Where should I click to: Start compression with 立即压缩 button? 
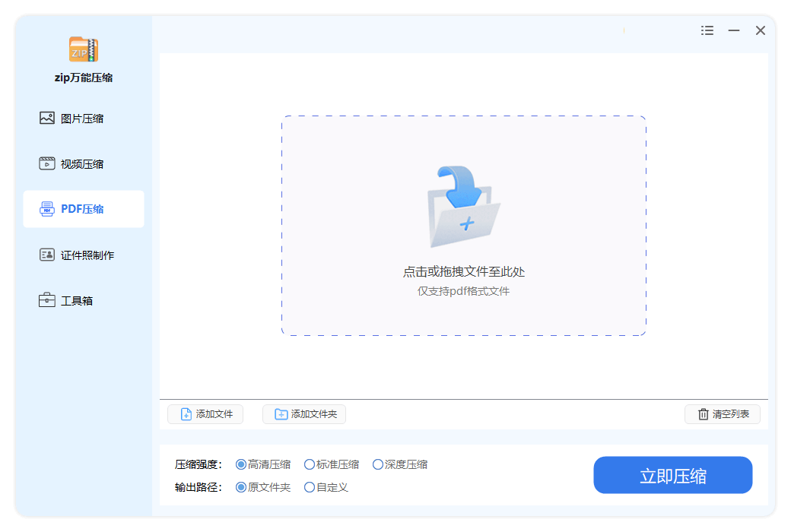tap(673, 475)
